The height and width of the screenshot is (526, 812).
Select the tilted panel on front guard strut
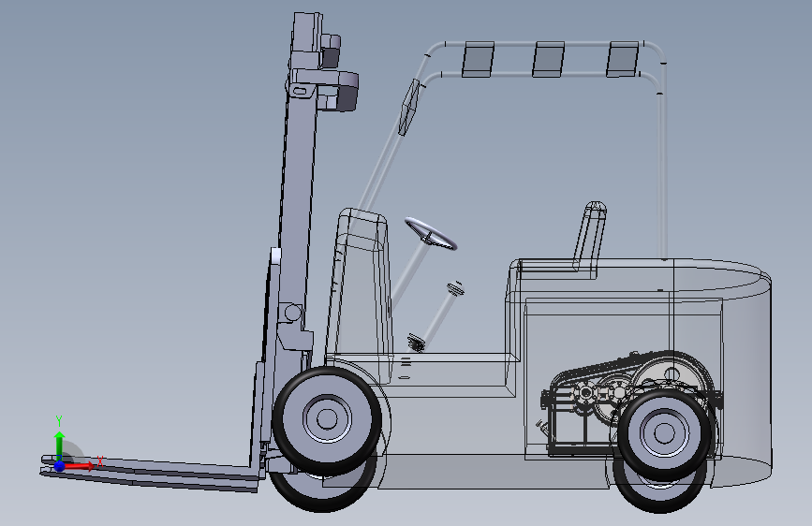tap(408, 108)
